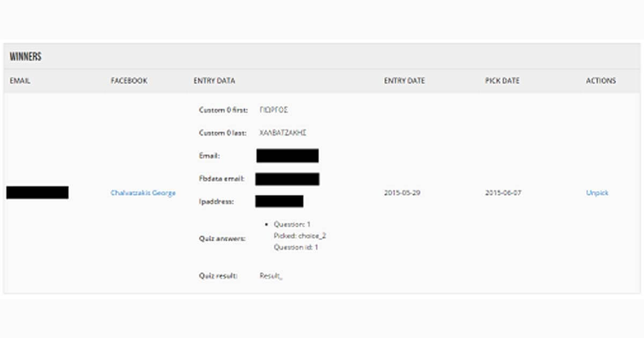
Task: Click the Result_ quiz result value
Action: 271,276
